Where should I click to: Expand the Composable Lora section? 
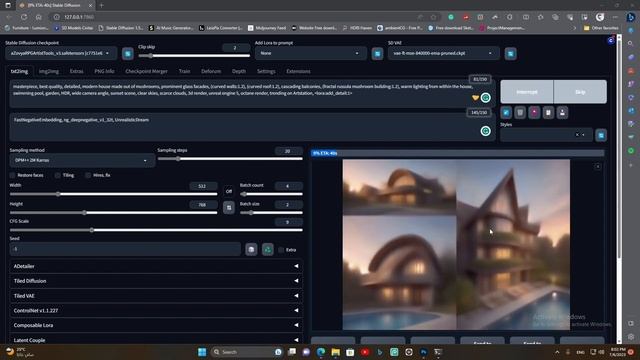click(x=156, y=325)
